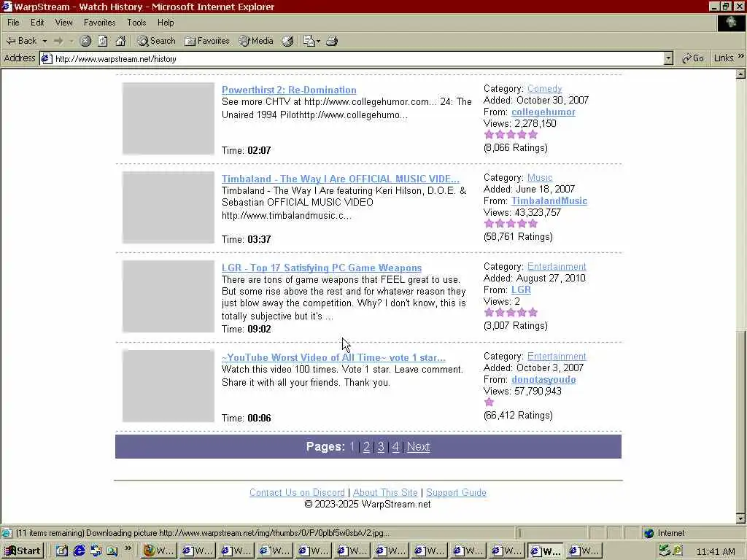The image size is (747, 560).
Task: Switch to the Firefox taskbar window
Action: [x=159, y=551]
